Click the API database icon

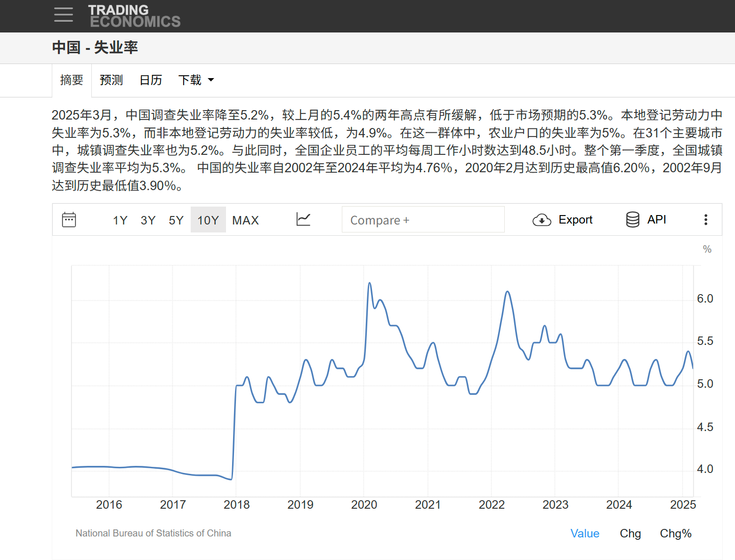click(x=632, y=220)
